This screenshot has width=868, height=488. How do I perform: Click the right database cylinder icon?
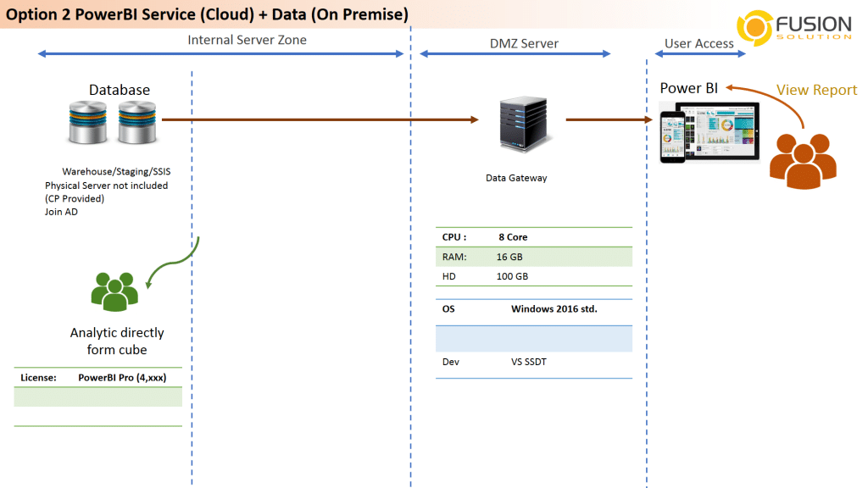(136, 122)
